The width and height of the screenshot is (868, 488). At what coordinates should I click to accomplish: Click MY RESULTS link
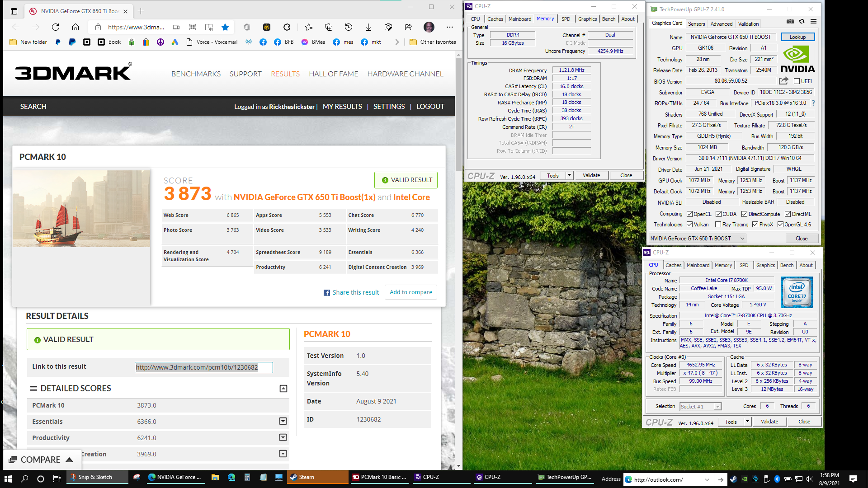click(342, 107)
